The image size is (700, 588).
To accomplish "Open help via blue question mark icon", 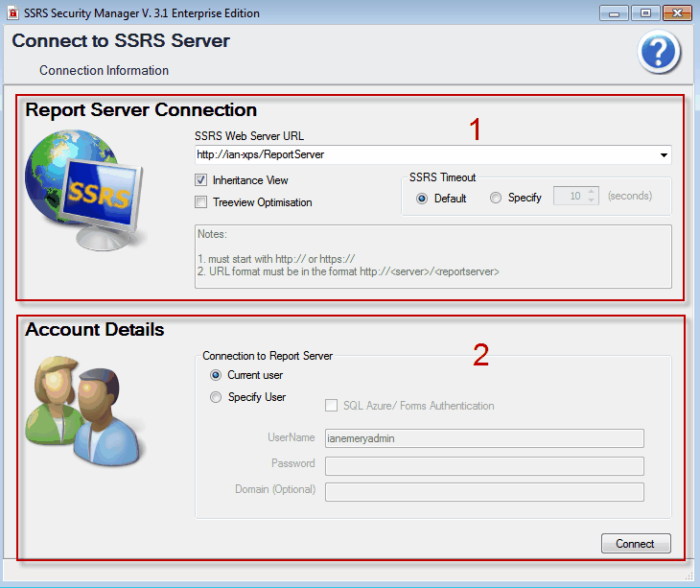I will [x=659, y=52].
